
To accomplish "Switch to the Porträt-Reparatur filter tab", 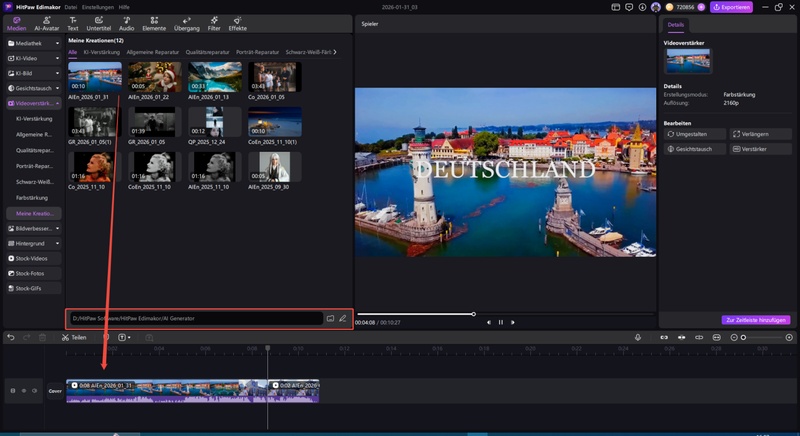I will click(257, 52).
